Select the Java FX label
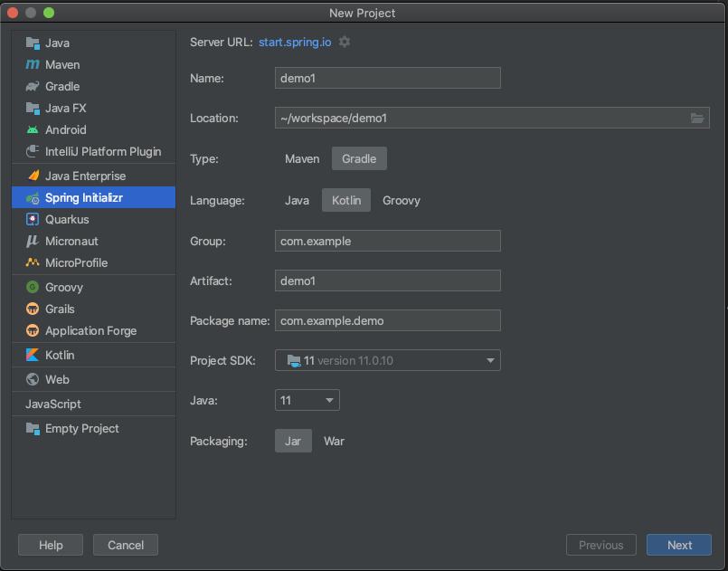Viewport: 728px width, 571px height. (65, 109)
